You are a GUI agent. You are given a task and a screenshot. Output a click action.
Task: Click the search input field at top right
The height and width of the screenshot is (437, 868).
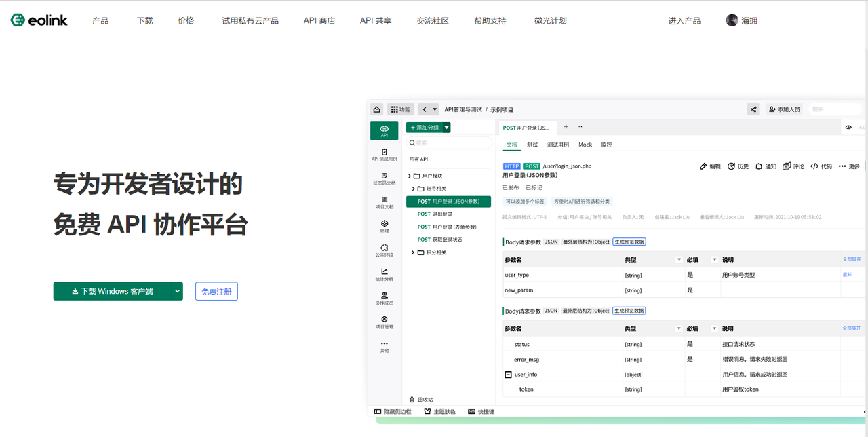click(835, 109)
